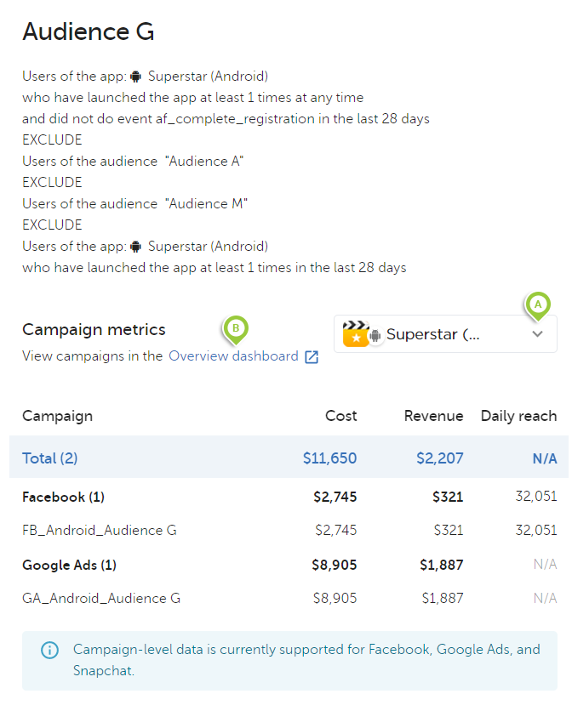Click the Revenue column header
This screenshot has width=572, height=728.
[433, 416]
